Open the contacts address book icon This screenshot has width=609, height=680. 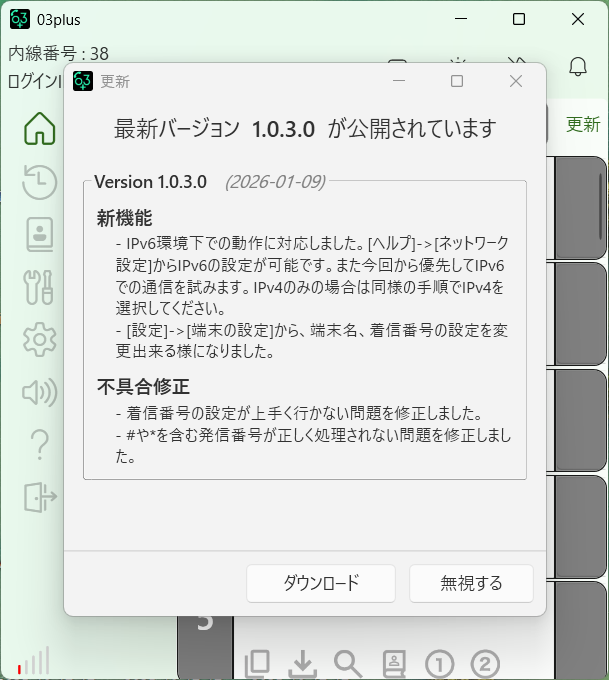pyautogui.click(x=40, y=235)
